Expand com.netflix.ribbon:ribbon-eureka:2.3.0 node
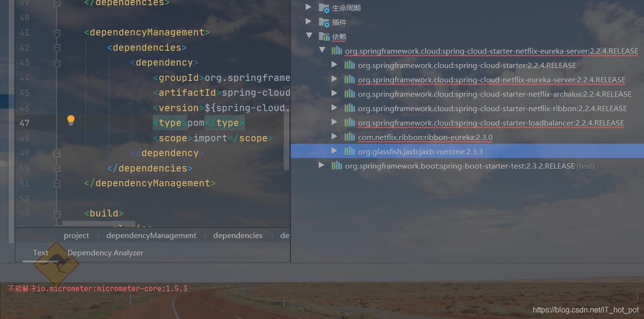 [x=334, y=137]
